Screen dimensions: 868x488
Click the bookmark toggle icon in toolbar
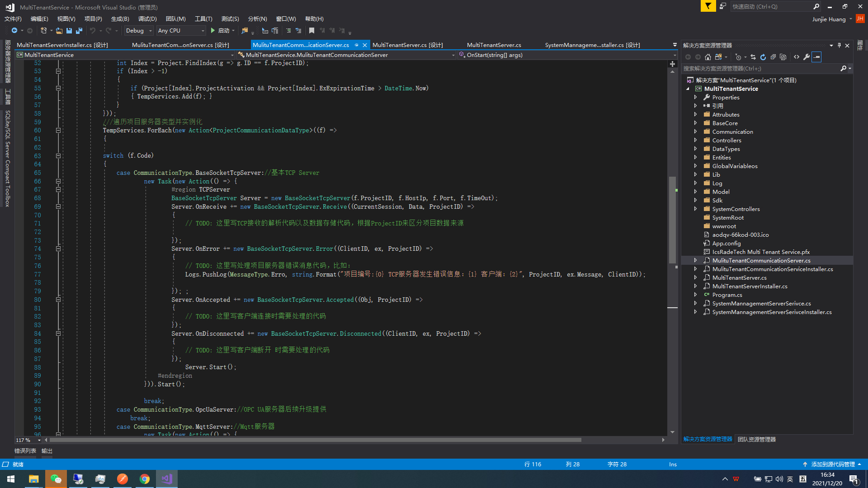311,31
